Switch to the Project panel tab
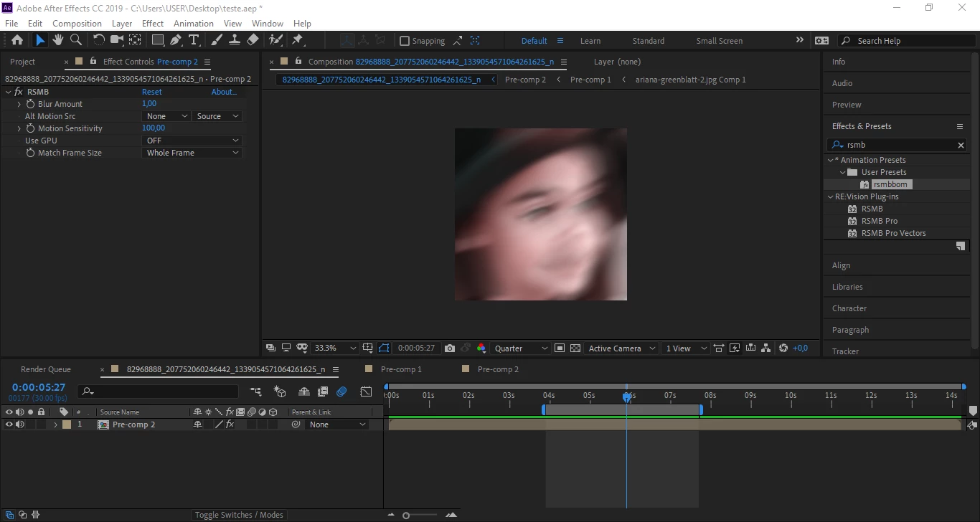 [x=23, y=62]
